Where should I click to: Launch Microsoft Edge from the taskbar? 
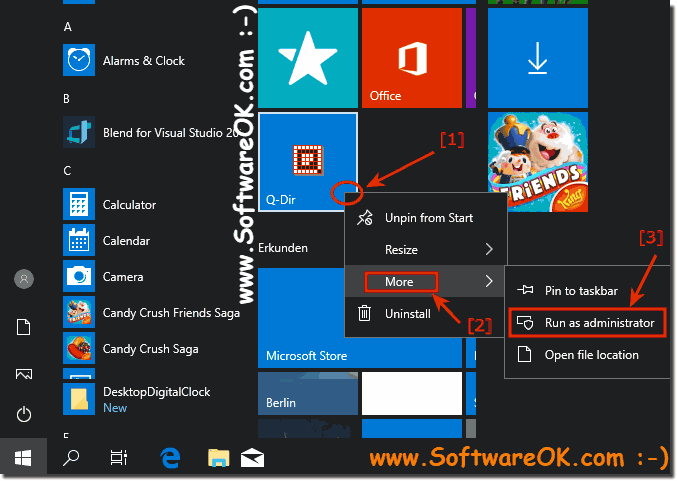coord(170,458)
